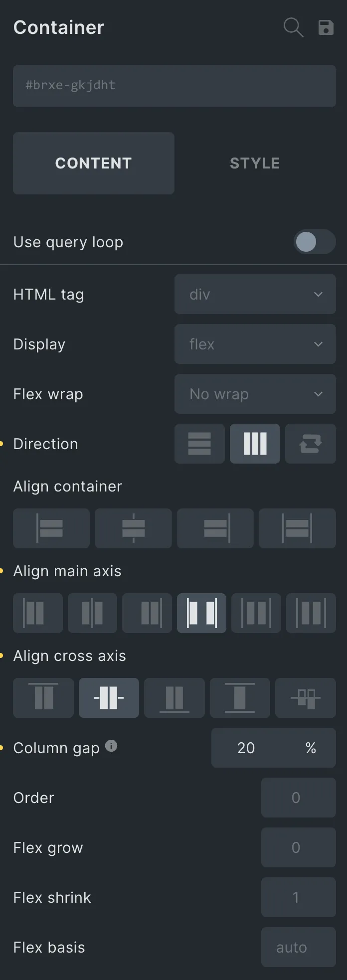Open the search settings magnifier icon
The height and width of the screenshot is (980, 347).
pyautogui.click(x=293, y=27)
